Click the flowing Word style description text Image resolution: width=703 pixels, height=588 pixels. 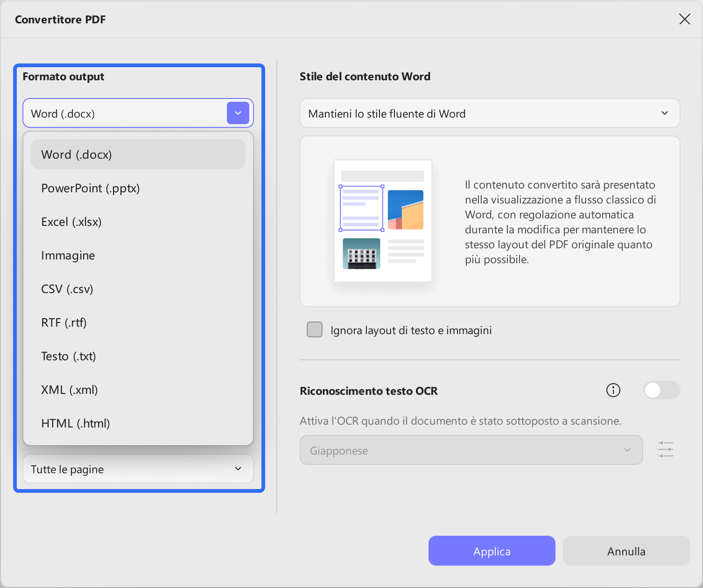coord(560,222)
